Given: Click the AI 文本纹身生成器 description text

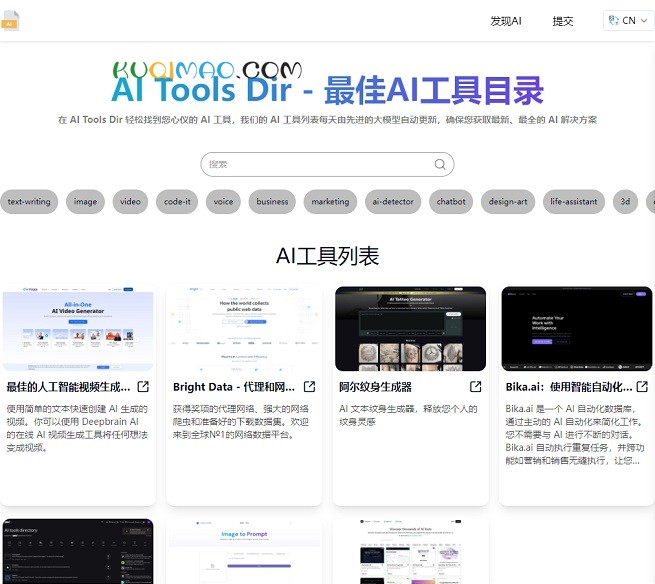Looking at the screenshot, I should pos(408,415).
